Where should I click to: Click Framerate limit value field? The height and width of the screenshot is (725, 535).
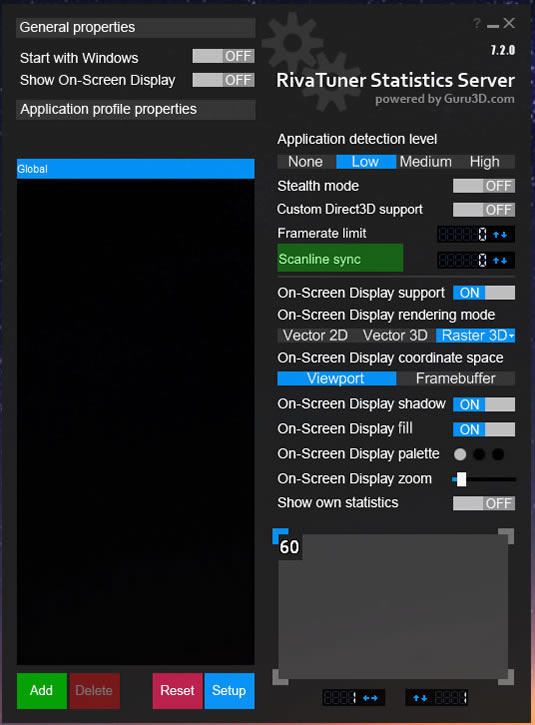[463, 234]
